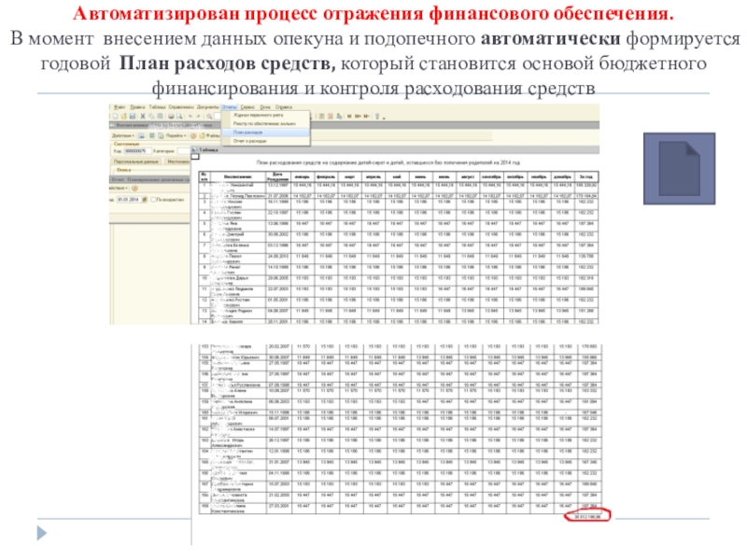Click the Категория input field
The height and width of the screenshot is (560, 747).
[183, 151]
